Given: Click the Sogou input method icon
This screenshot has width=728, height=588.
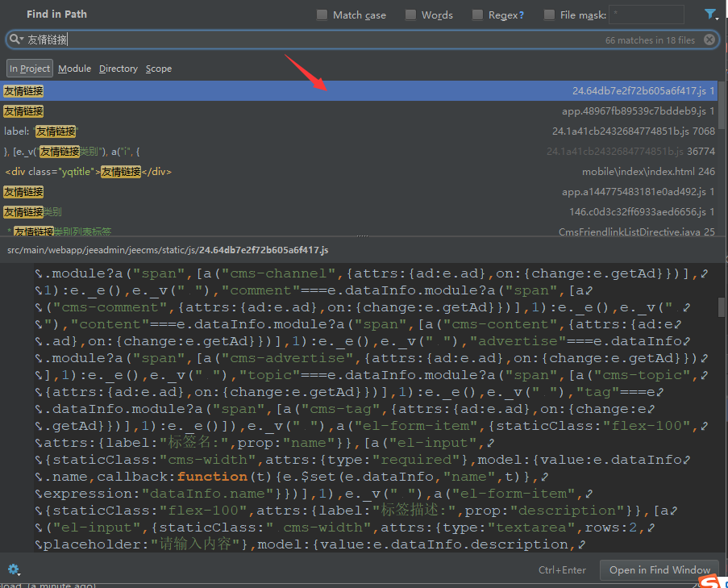Looking at the screenshot, I should (x=708, y=581).
